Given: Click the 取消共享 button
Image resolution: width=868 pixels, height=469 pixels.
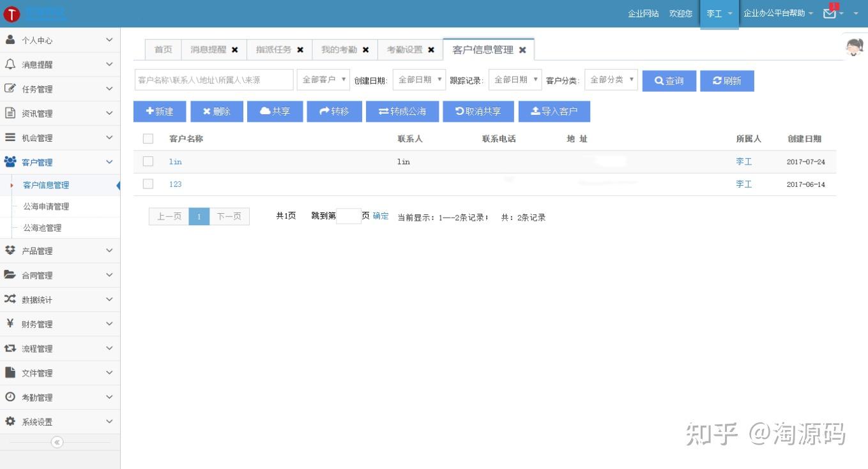Looking at the screenshot, I should (478, 111).
